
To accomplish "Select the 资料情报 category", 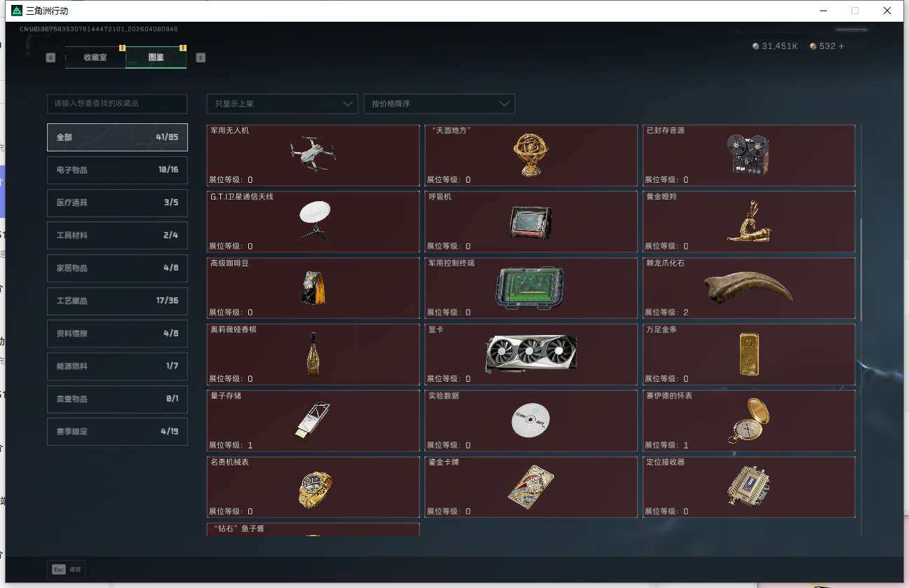I will [117, 334].
